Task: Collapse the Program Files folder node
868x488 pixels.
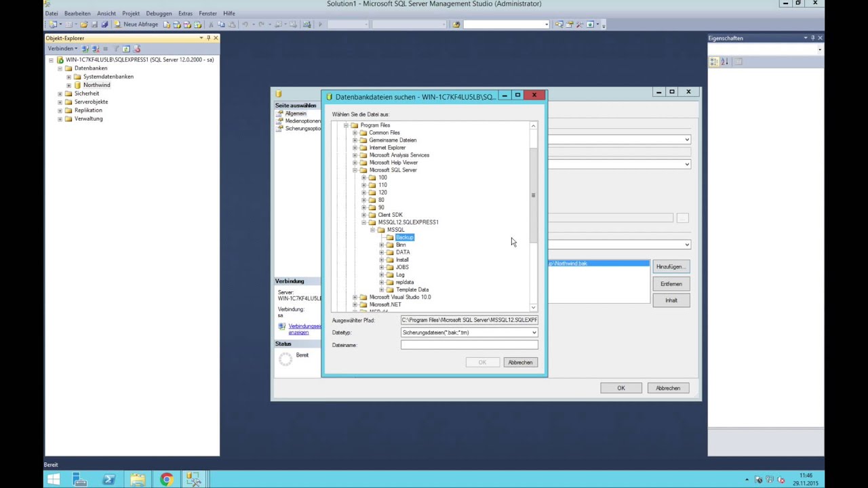Action: 346,125
